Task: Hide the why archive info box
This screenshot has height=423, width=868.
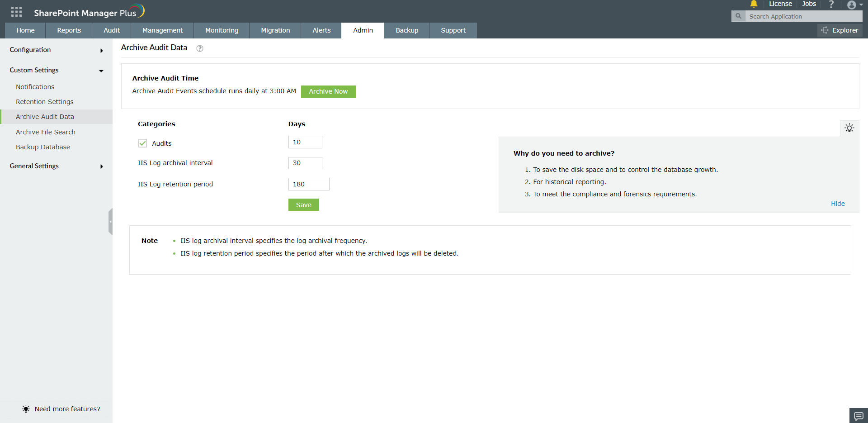Action: point(837,203)
